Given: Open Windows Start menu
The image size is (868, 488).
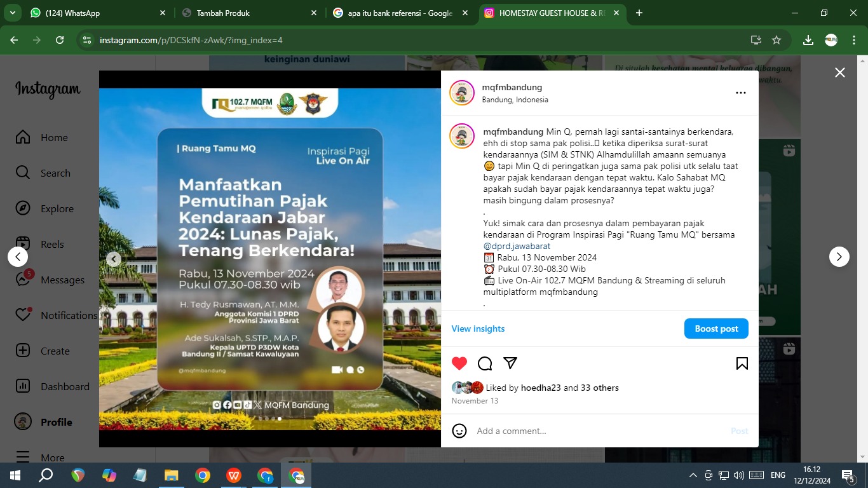Looking at the screenshot, I should click(15, 475).
